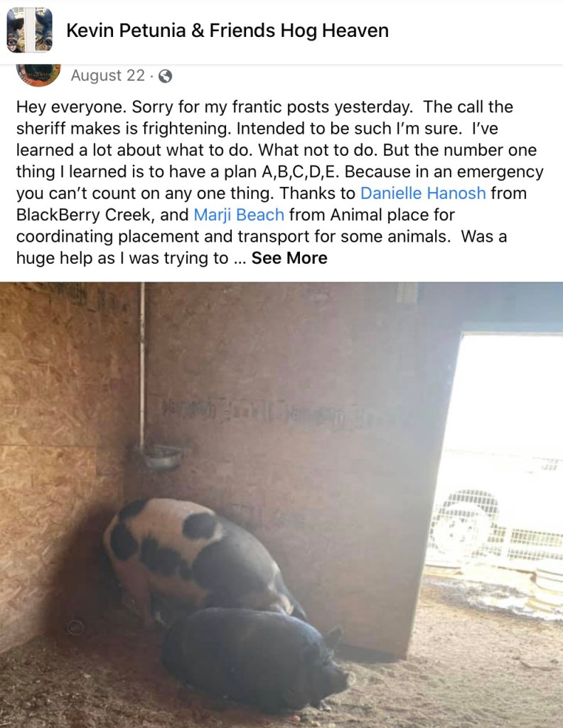Click the black pig lying down
Image resolution: width=563 pixels, height=728 pixels.
[x=255, y=655]
